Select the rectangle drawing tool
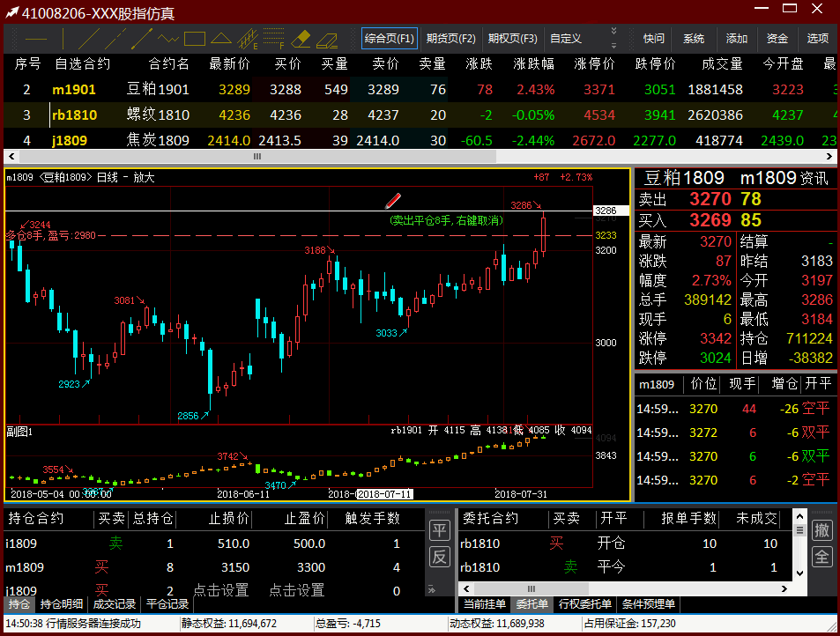 tap(194, 39)
